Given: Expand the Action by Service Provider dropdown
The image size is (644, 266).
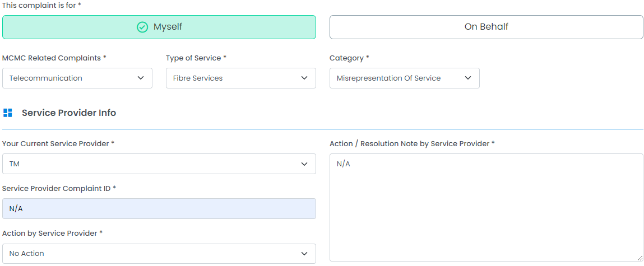Looking at the screenshot, I should pos(159,254).
